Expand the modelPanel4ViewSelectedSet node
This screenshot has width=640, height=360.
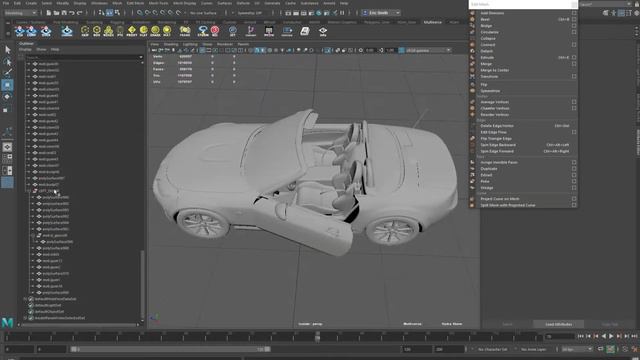(x=25, y=318)
